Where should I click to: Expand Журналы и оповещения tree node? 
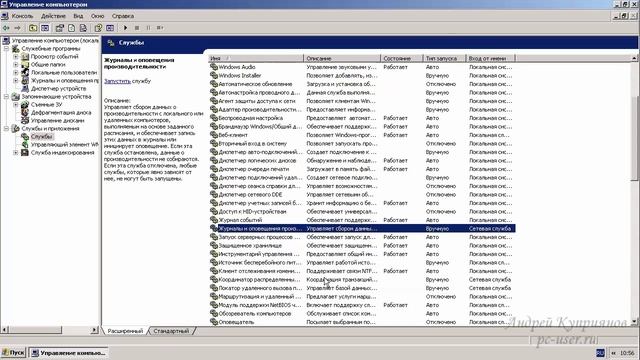(16, 80)
